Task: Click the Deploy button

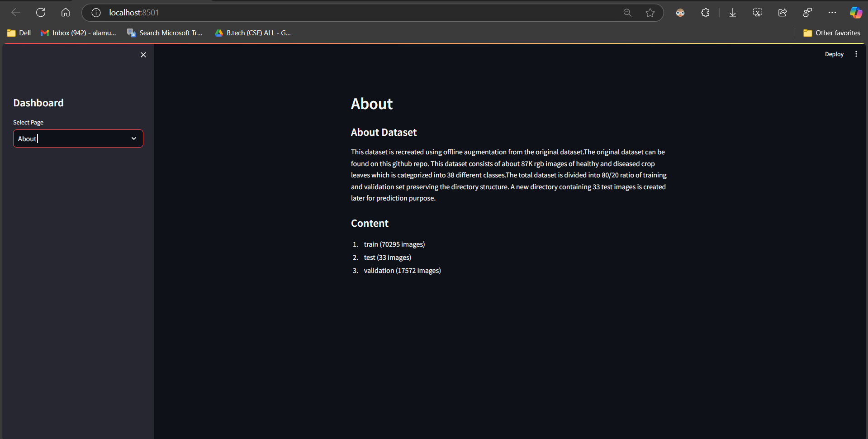Action: (x=834, y=54)
